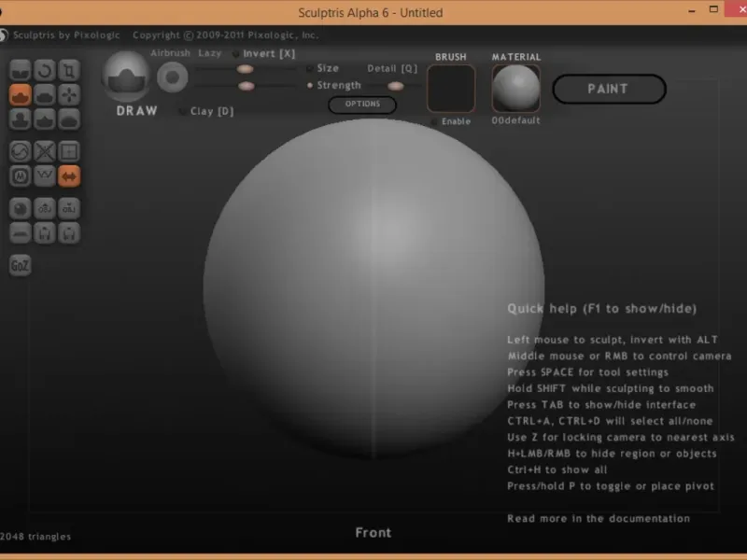
Task: Select the orange Draw tool
Action: point(20,95)
